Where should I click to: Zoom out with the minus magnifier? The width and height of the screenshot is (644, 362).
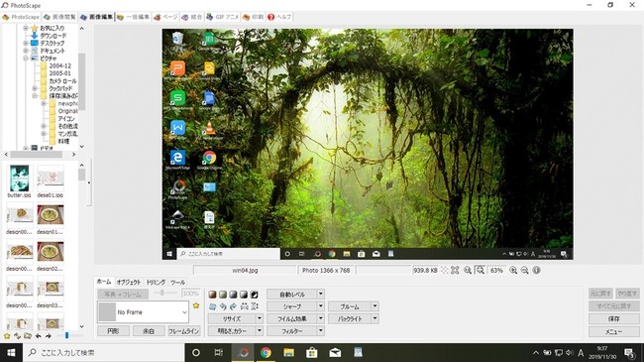click(524, 271)
